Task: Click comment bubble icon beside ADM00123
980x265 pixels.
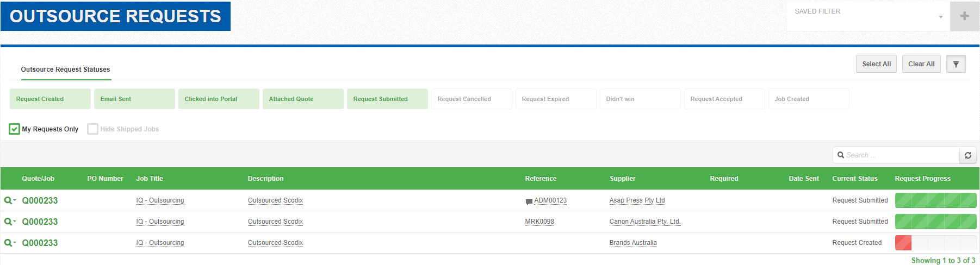Action: click(529, 201)
